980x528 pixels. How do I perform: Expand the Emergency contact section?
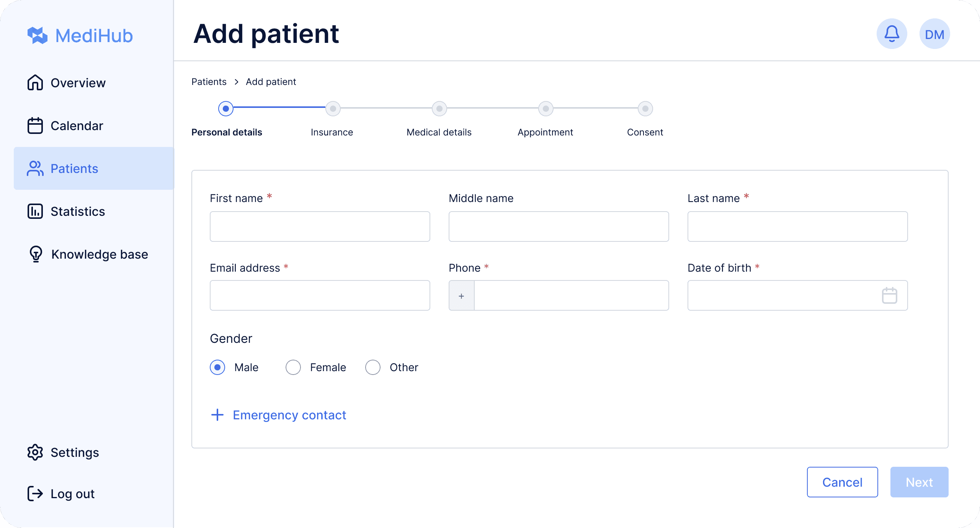click(x=278, y=415)
